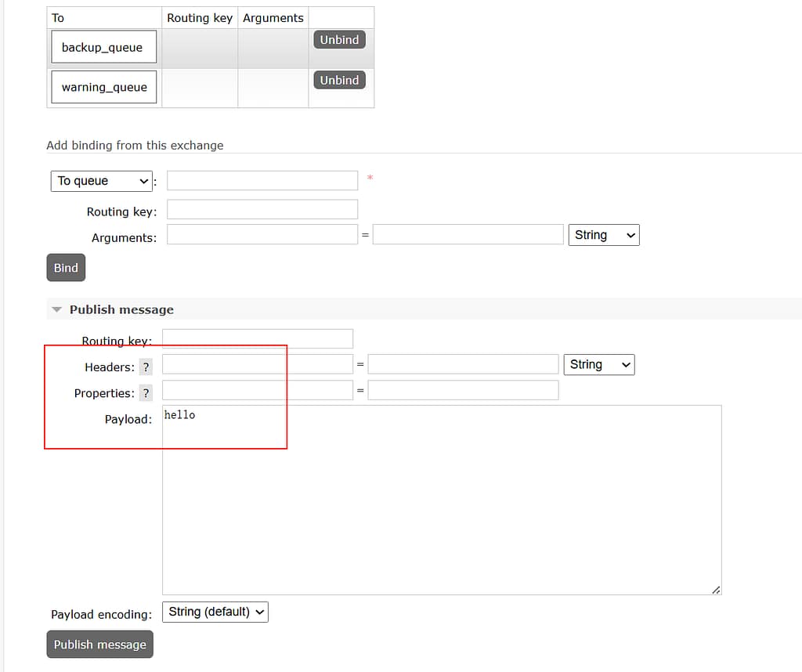This screenshot has width=802, height=672.
Task: Click the Publish message button
Action: coord(99,645)
